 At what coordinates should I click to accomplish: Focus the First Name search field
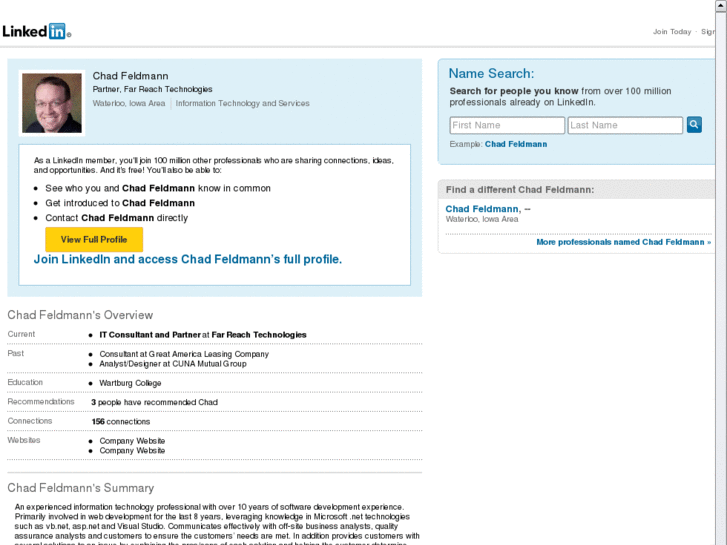tap(507, 125)
